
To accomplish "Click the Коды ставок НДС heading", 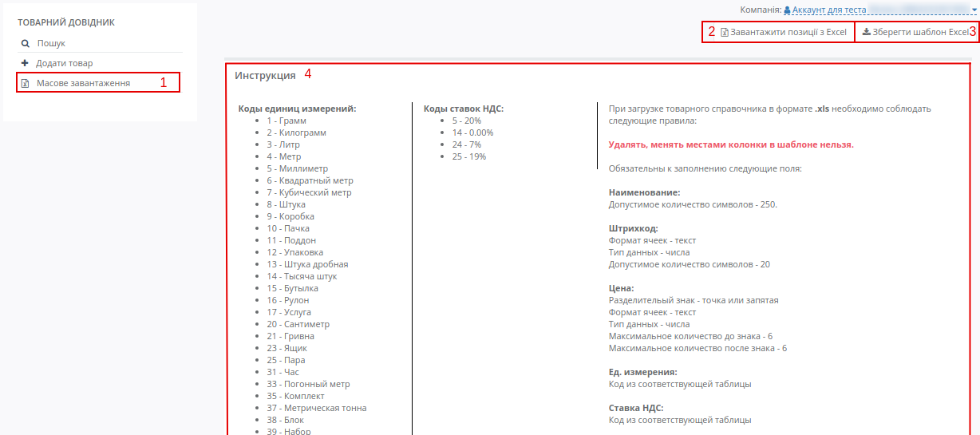I will pos(464,109).
